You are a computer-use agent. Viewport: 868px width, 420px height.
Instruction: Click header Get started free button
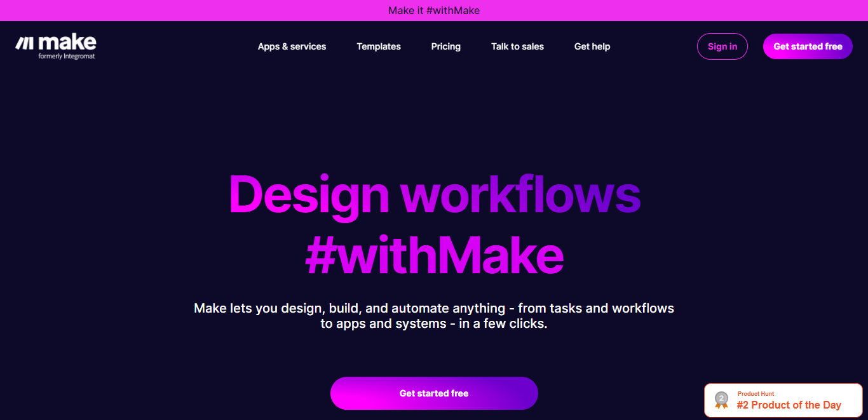pos(808,46)
